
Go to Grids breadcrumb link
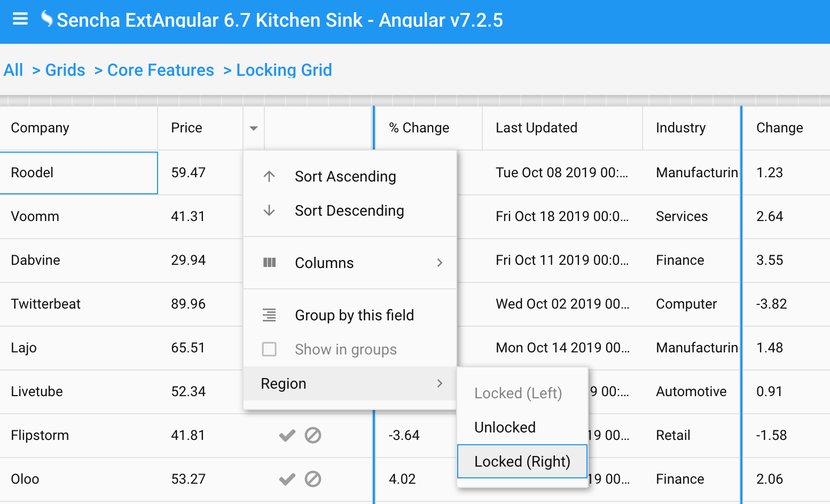[x=65, y=70]
